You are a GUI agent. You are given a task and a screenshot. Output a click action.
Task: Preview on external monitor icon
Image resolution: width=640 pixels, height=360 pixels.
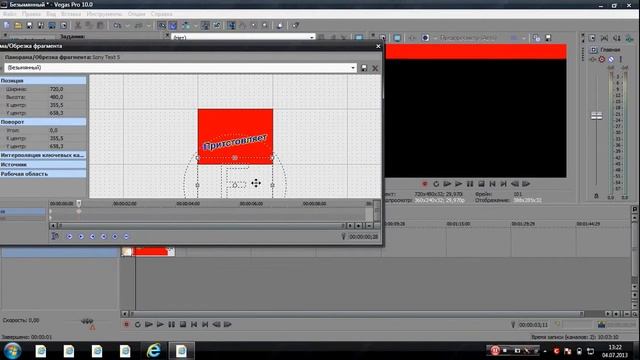tap(397, 38)
